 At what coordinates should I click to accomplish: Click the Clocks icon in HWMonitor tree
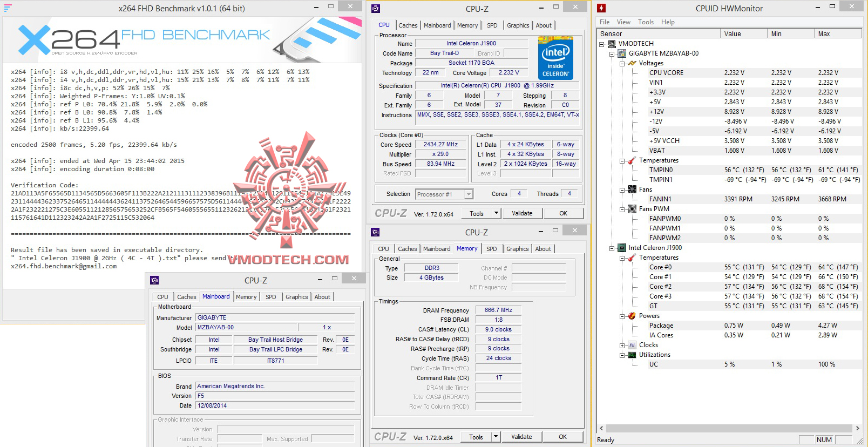coord(632,345)
